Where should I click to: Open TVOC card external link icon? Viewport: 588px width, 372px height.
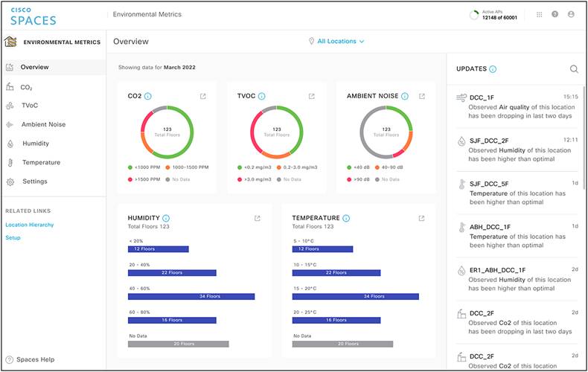312,97
